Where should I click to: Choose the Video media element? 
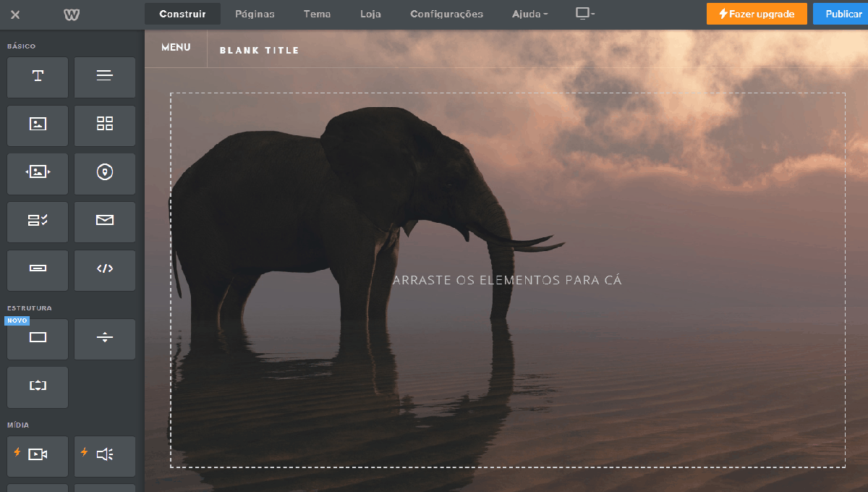click(38, 456)
